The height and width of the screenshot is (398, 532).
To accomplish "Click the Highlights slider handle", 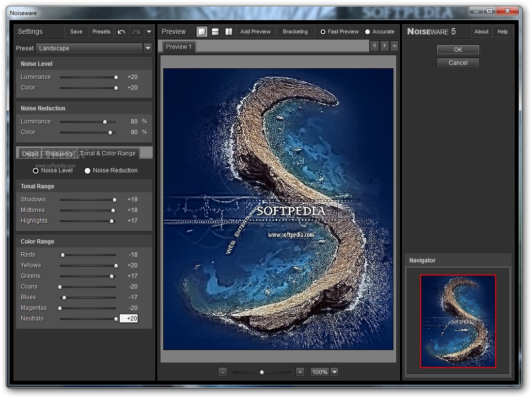I will [x=111, y=221].
